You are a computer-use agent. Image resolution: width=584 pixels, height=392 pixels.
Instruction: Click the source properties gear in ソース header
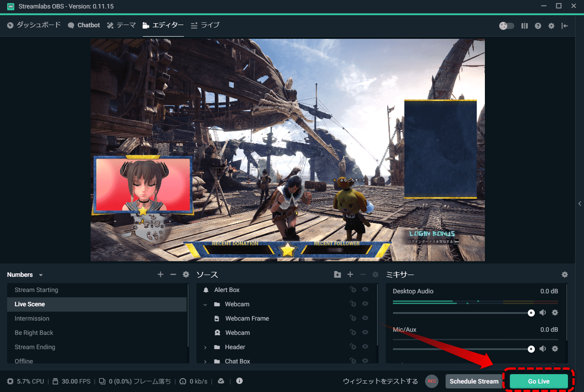[x=375, y=275]
